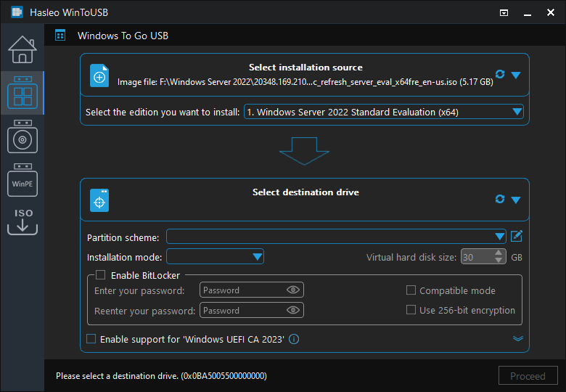
Task: Open the Partition scheme dropdown
Action: 336,237
